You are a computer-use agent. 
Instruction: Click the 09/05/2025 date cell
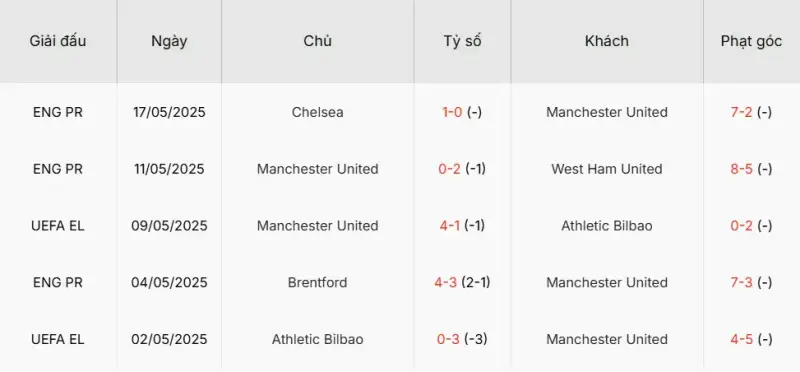(169, 226)
